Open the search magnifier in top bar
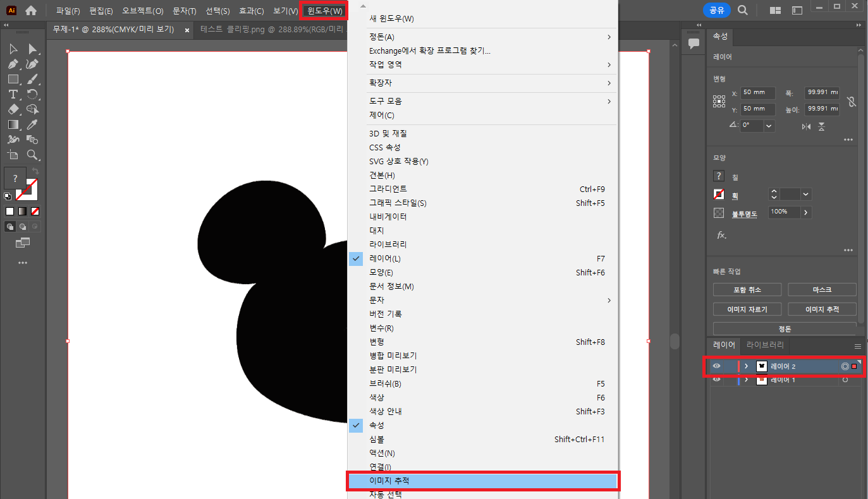This screenshot has height=499, width=868. tap(743, 10)
